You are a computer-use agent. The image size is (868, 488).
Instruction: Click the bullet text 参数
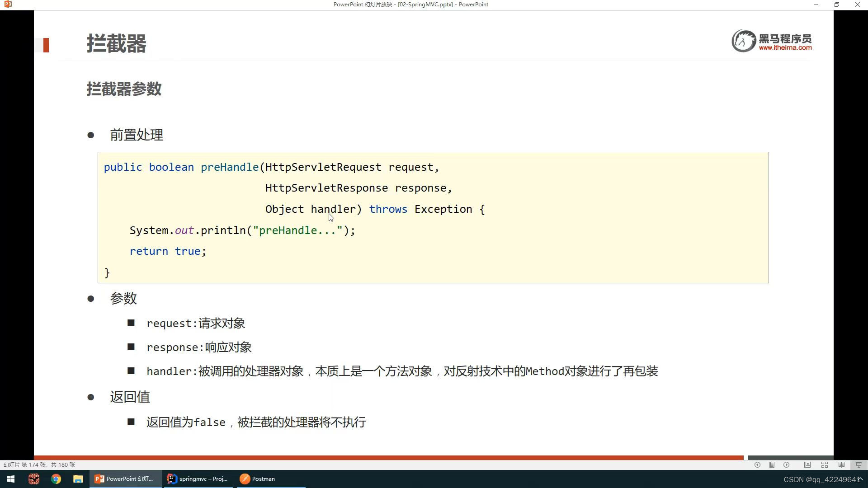point(123,298)
